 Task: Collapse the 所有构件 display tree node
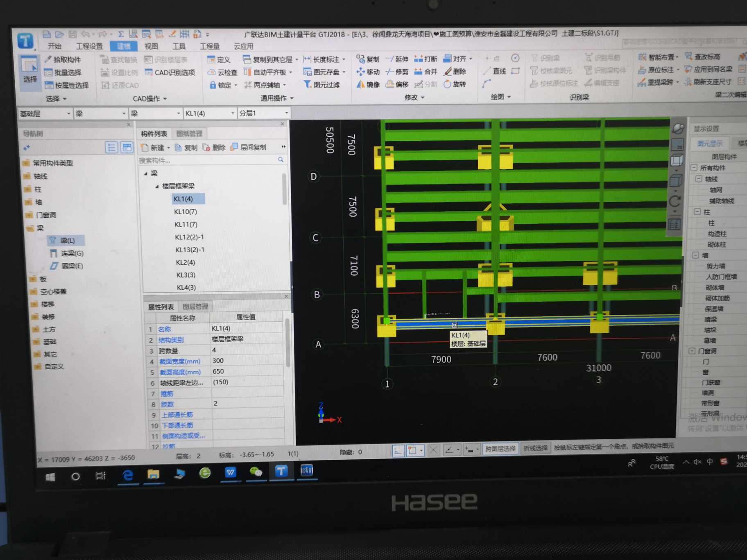(694, 168)
